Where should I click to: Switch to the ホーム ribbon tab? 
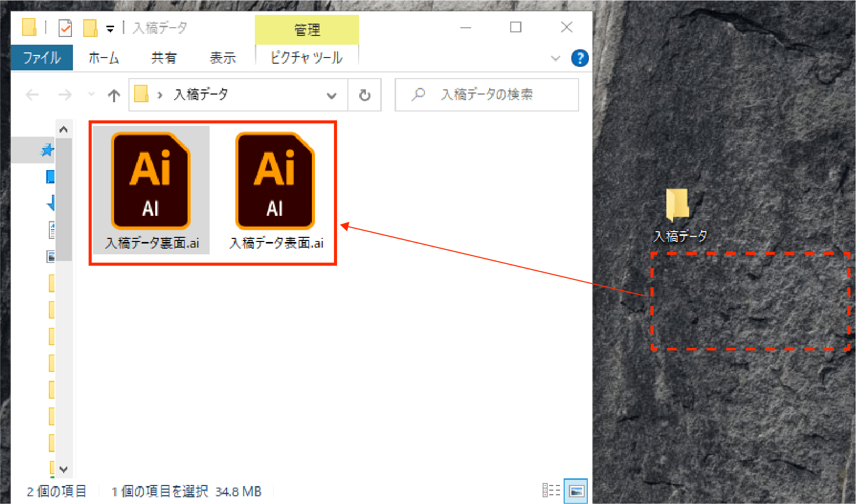pos(104,58)
